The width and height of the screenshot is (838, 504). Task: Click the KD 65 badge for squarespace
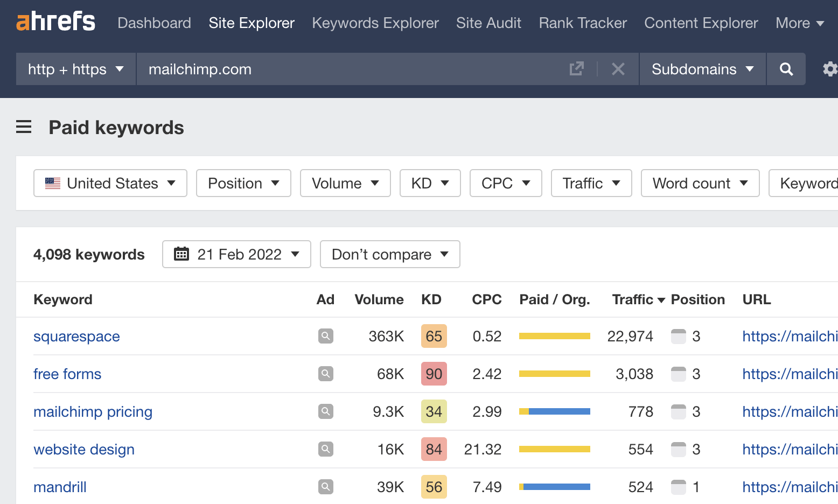tap(434, 336)
